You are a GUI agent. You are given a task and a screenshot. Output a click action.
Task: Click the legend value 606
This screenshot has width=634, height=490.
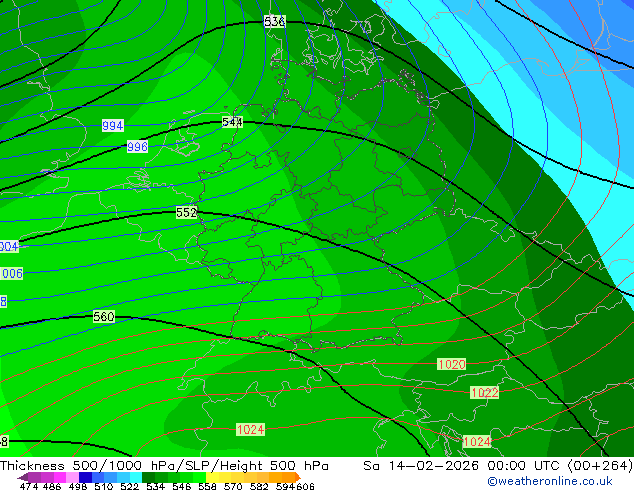tap(304, 486)
